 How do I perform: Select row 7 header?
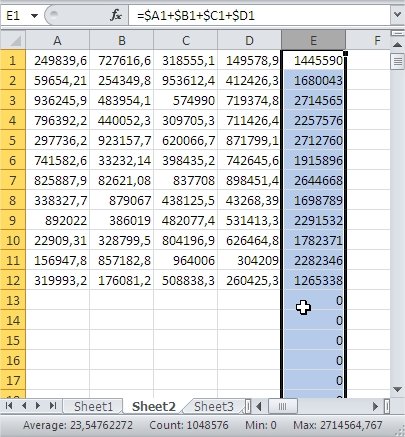pos(13,180)
